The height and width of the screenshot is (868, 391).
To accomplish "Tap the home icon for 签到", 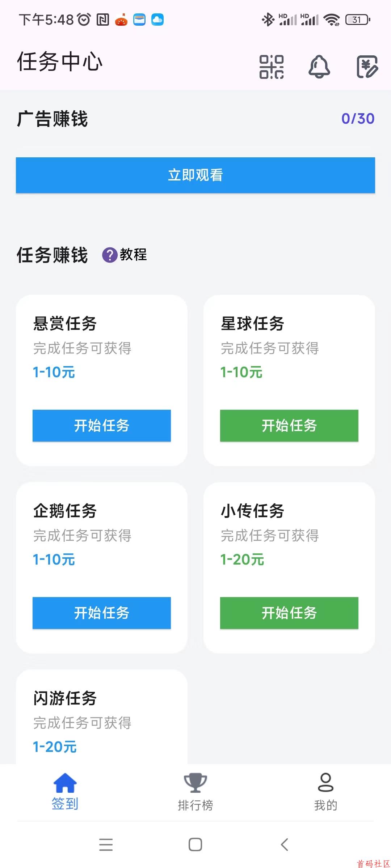I will 65,783.
